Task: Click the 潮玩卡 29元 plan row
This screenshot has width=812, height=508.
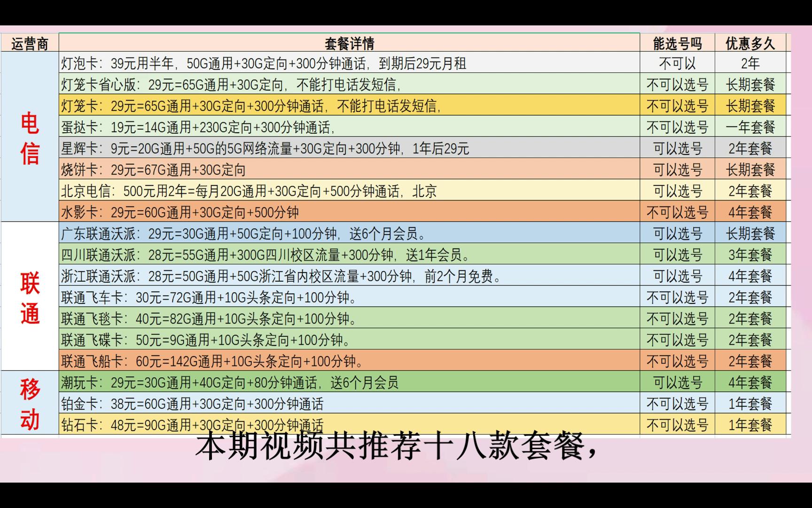Action: 349,382
